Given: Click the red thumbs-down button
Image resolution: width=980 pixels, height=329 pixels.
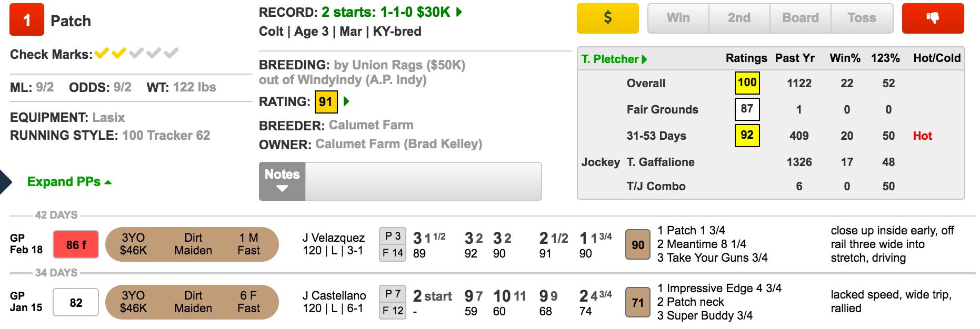Looking at the screenshot, I should (x=933, y=18).
